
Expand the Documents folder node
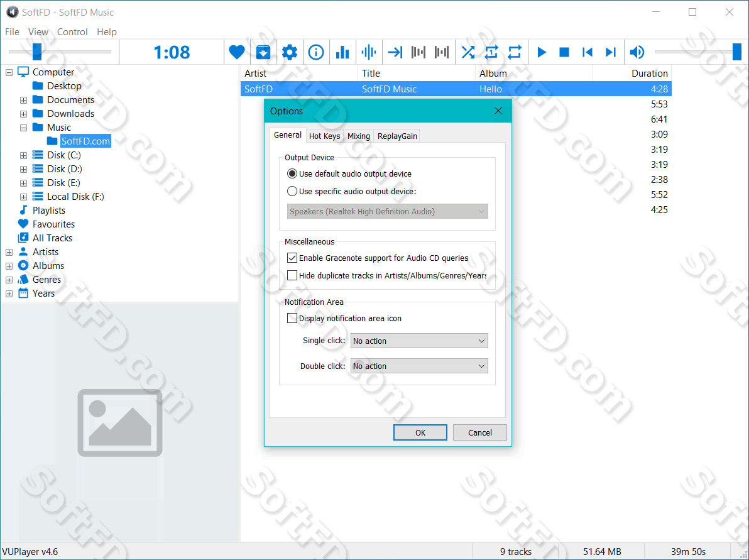point(23,100)
